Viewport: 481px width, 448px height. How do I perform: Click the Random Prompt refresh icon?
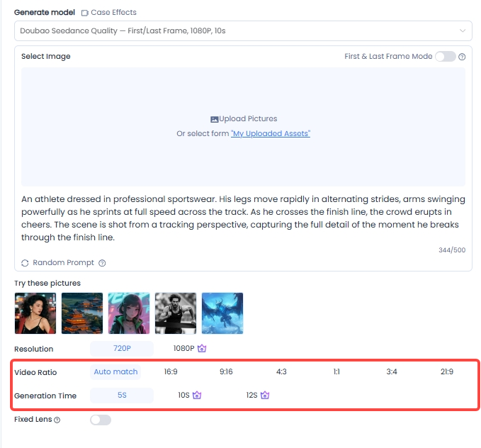coord(26,263)
